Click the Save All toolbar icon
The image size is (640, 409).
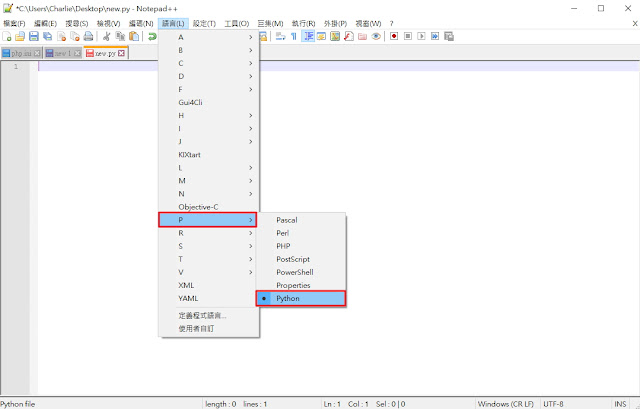48,36
